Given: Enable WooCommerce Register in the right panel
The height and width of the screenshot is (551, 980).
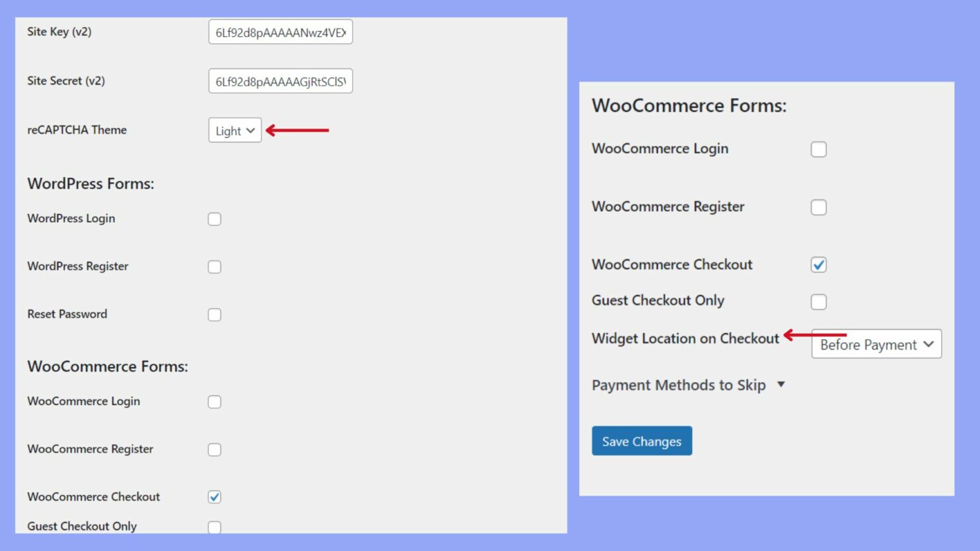Looking at the screenshot, I should point(818,207).
